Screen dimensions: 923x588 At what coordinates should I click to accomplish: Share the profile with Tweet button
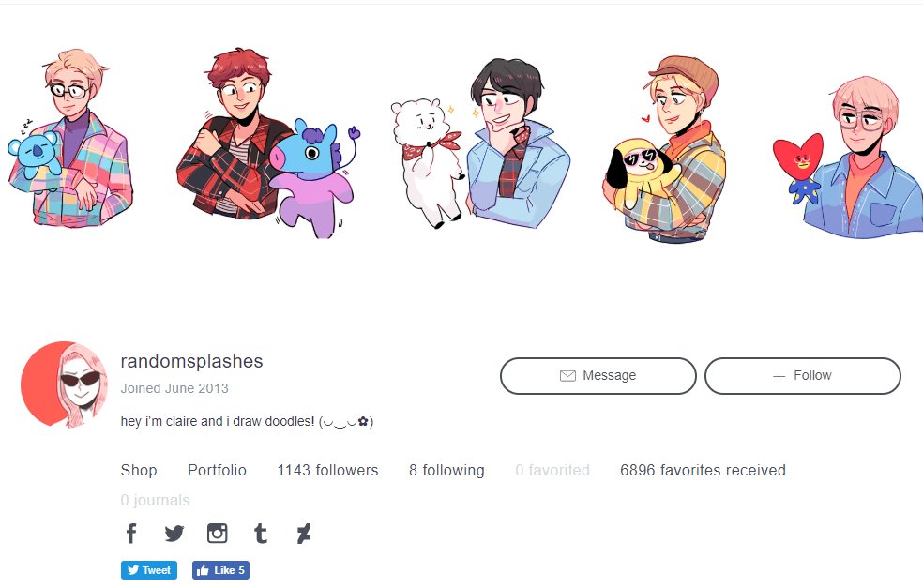tap(149, 570)
